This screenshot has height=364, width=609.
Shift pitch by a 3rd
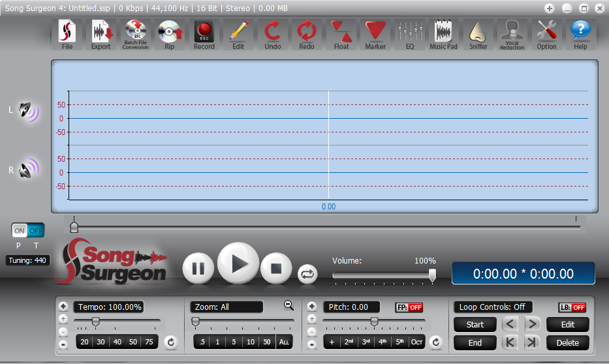pos(366,342)
